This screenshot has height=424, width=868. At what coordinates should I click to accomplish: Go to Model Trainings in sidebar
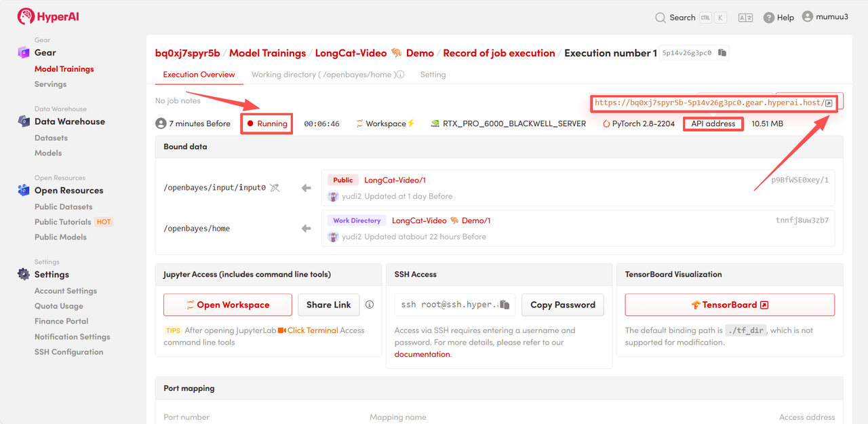[x=64, y=69]
